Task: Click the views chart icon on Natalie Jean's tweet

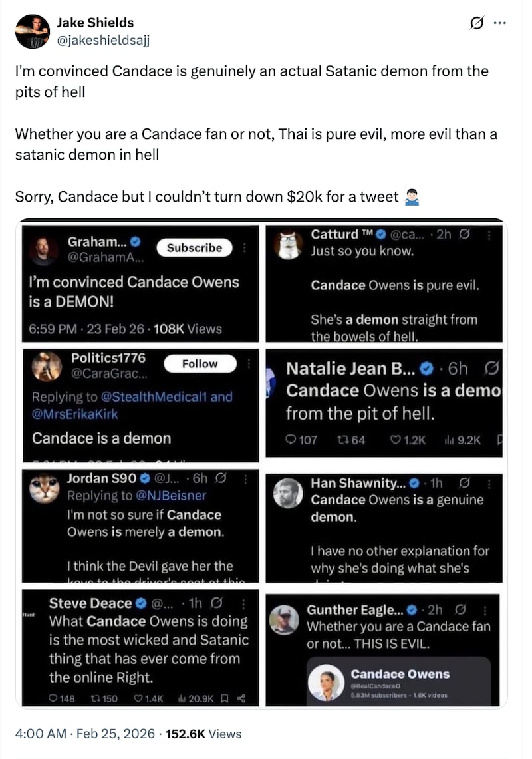Action: pyautogui.click(x=448, y=440)
